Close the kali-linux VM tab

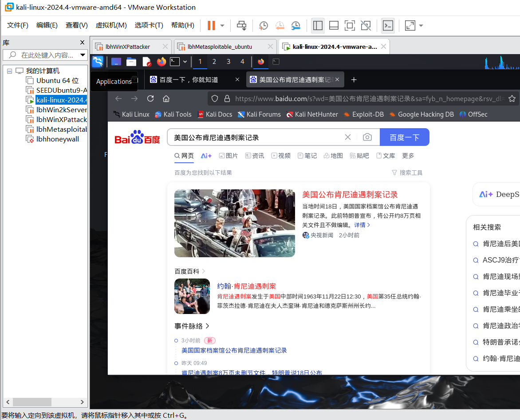[383, 47]
